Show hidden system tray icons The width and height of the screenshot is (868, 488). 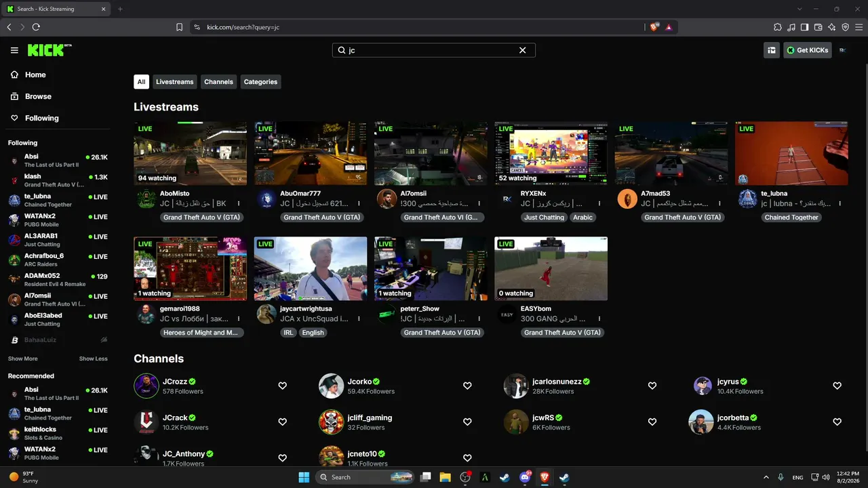tap(766, 477)
